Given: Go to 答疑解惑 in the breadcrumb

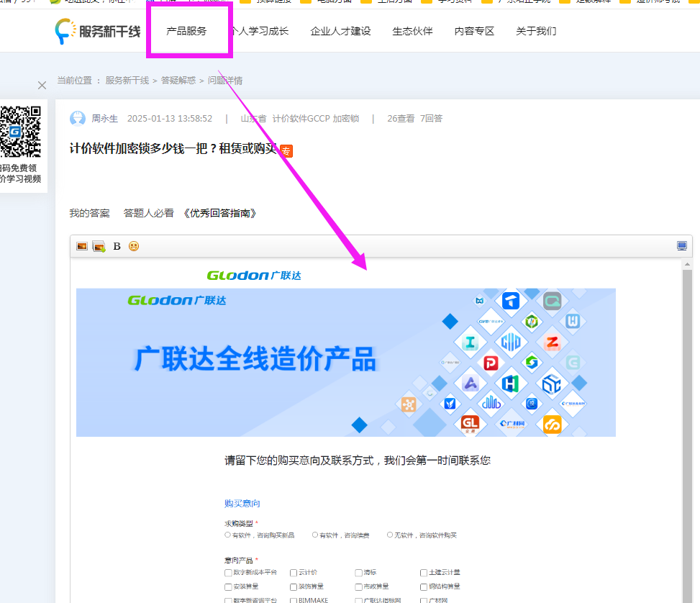Looking at the screenshot, I should pos(178,81).
